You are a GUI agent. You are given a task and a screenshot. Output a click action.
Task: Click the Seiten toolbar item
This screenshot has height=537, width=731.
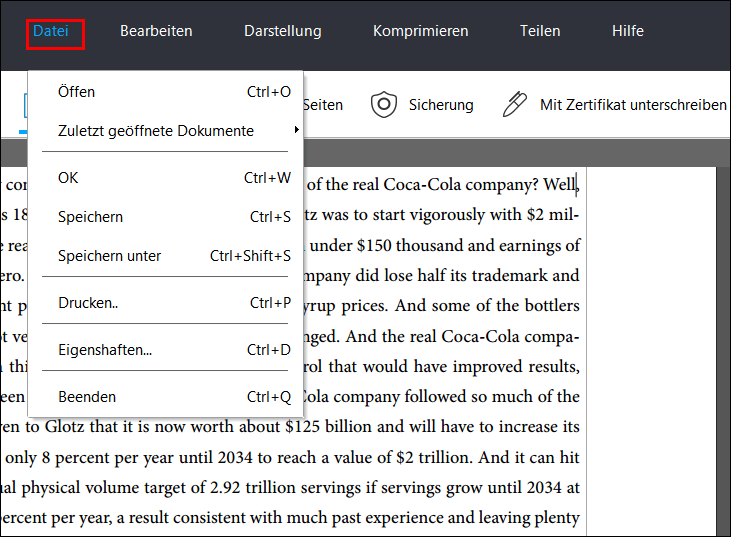[323, 105]
